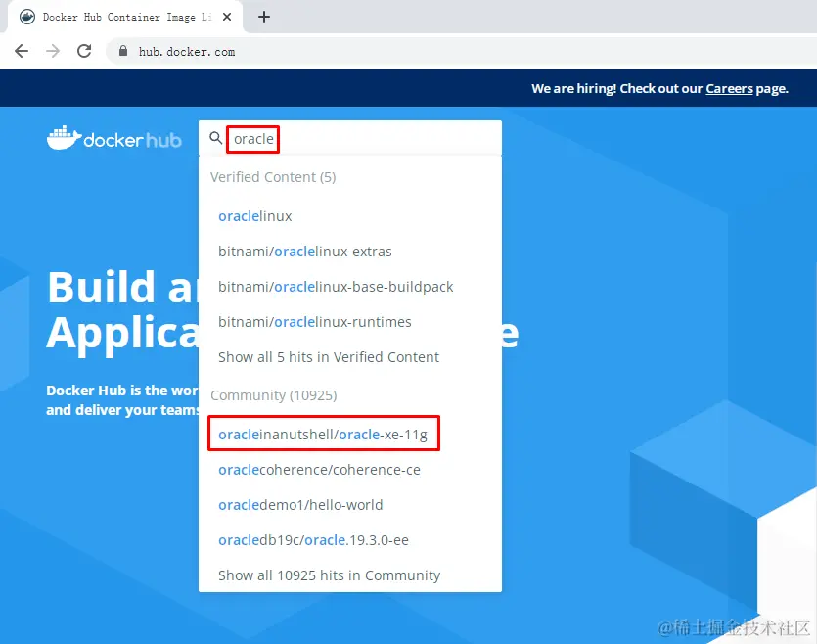The width and height of the screenshot is (817, 644).
Task: Click the Community (10925) heading
Action: click(x=274, y=395)
